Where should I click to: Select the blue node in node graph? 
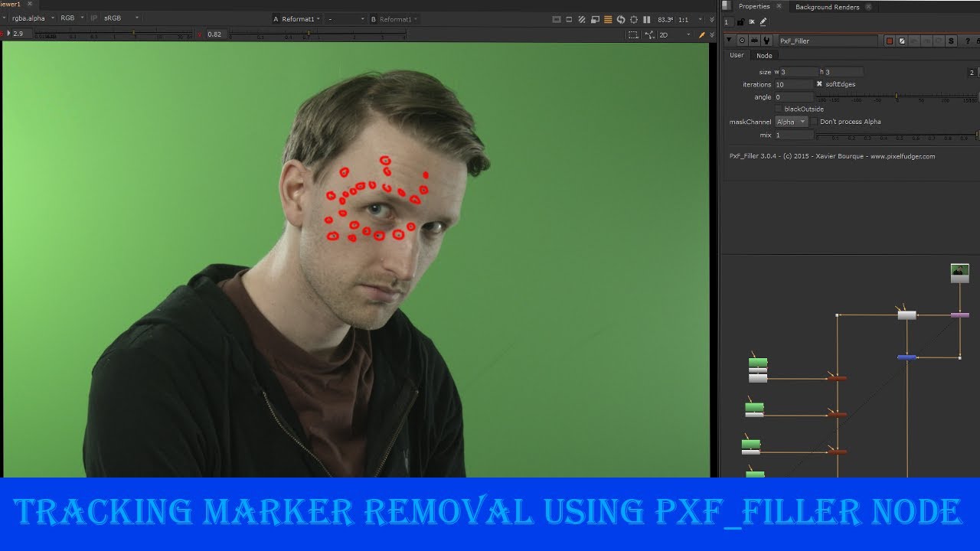[x=906, y=357]
